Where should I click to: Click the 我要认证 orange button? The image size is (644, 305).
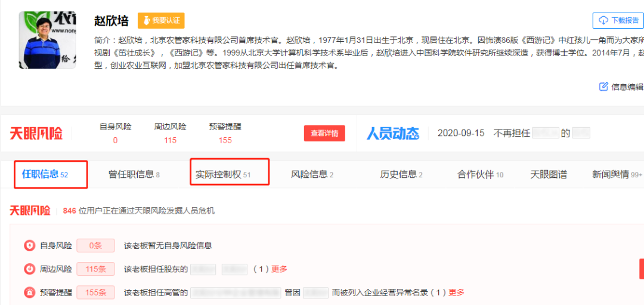coord(161,20)
